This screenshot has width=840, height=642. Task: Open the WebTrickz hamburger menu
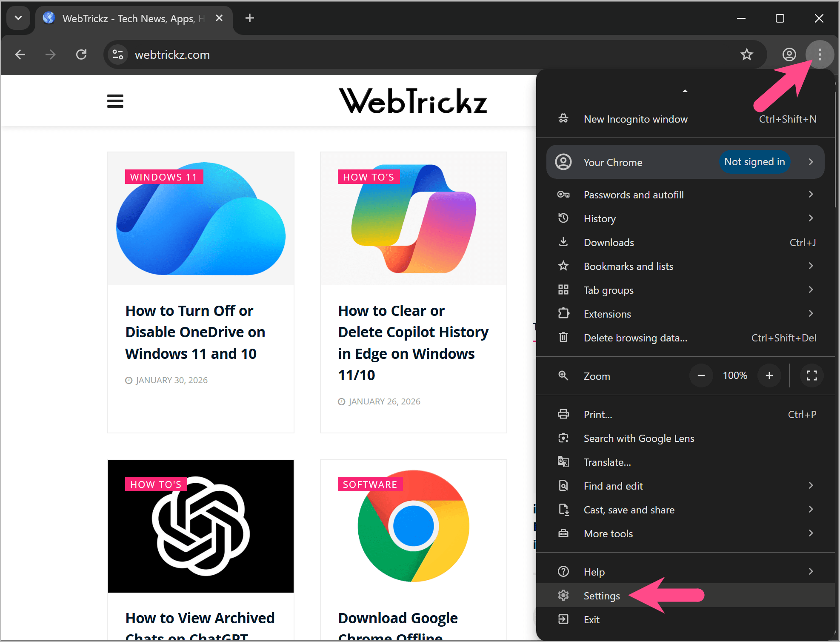tap(115, 101)
